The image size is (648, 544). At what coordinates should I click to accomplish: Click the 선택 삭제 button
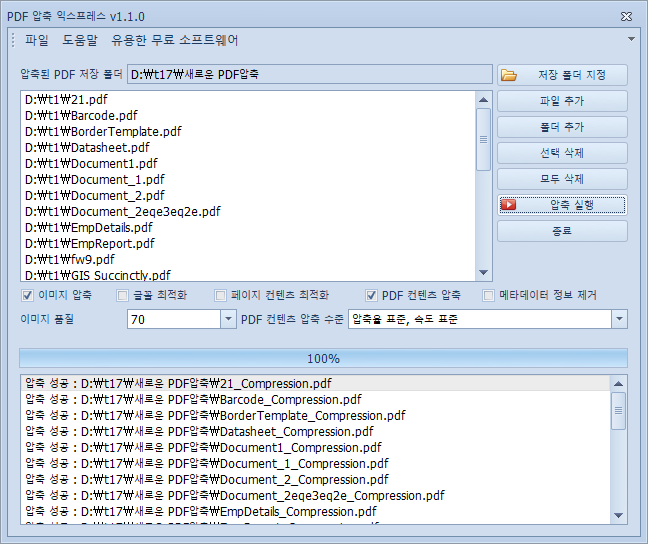[x=562, y=153]
